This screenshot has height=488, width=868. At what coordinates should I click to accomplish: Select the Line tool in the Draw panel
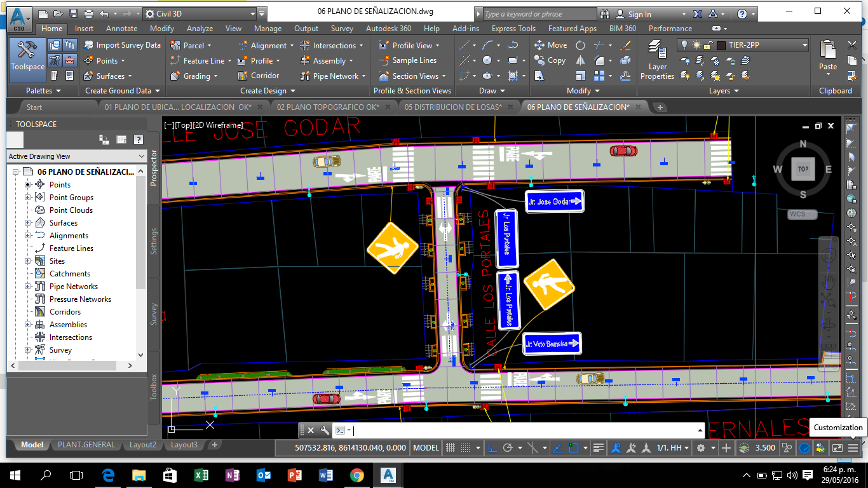click(466, 45)
